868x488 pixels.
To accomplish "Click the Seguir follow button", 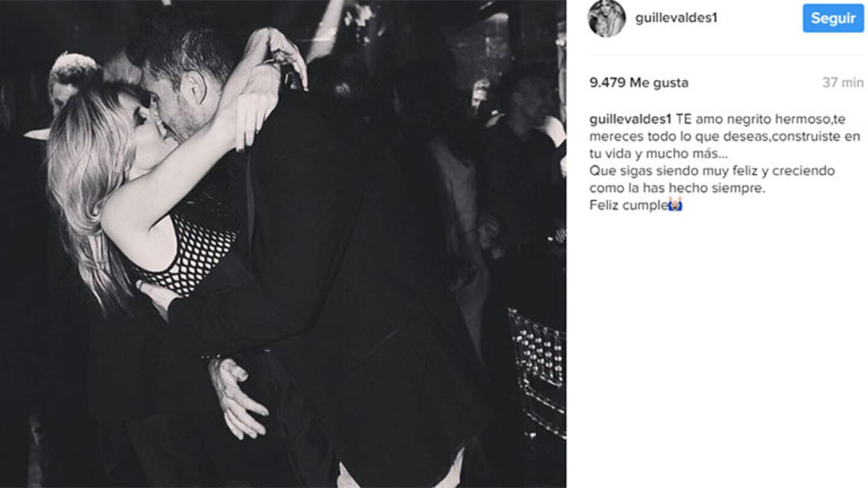I will (833, 18).
